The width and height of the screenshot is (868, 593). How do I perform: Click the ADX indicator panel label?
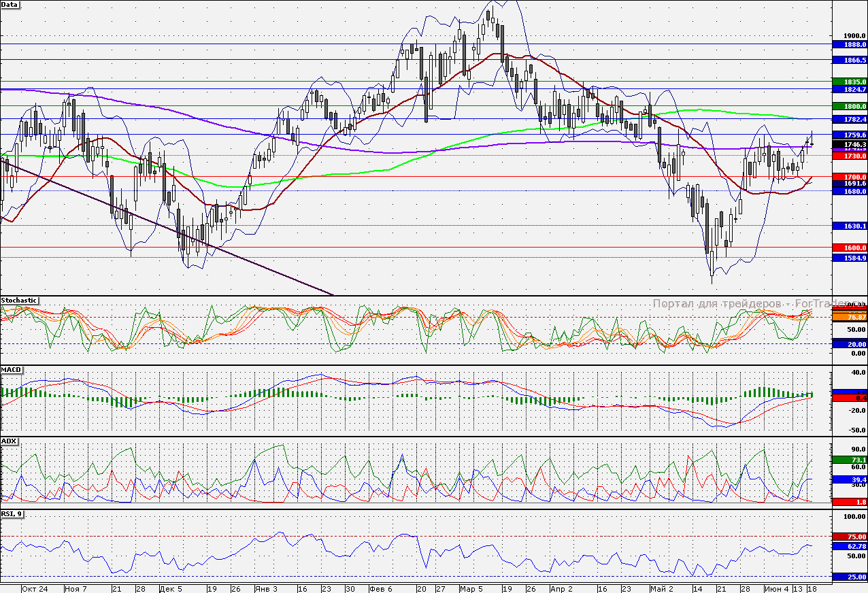(x=10, y=441)
